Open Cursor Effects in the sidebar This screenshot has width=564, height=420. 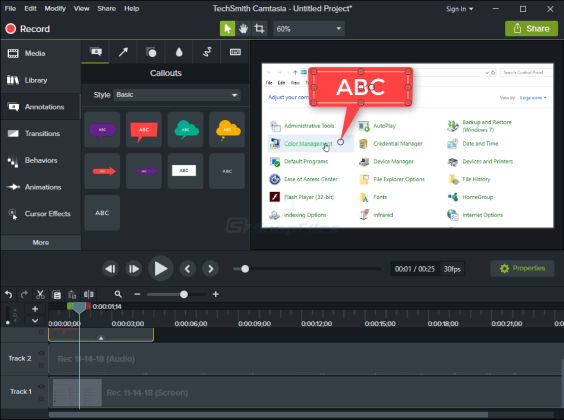pos(41,214)
